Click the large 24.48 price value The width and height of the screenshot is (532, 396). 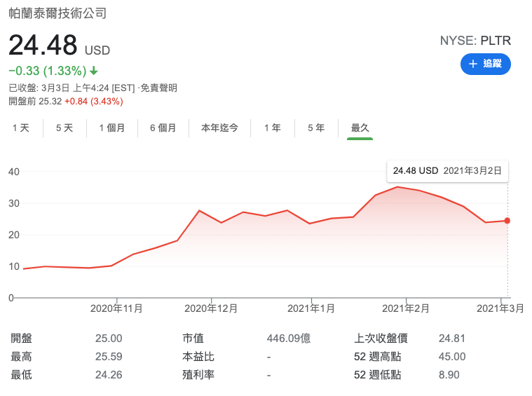(43, 45)
